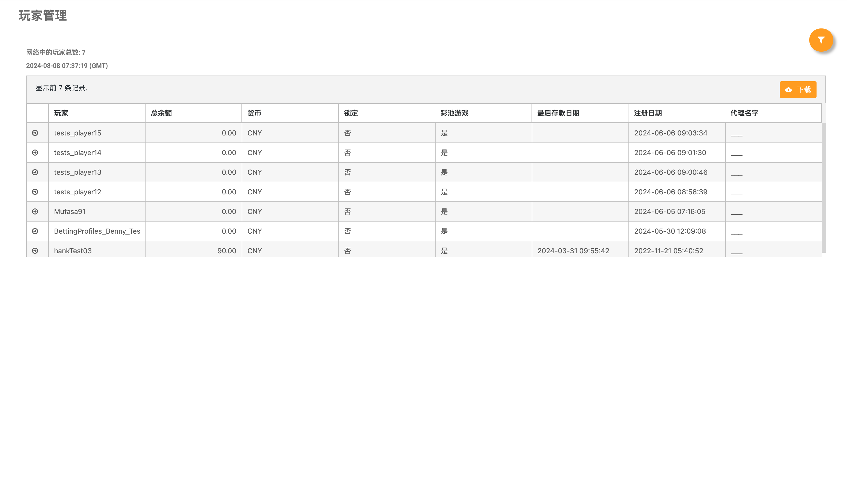Click the 注册日期 column header
This screenshot has height=504, width=847.
[x=648, y=113]
